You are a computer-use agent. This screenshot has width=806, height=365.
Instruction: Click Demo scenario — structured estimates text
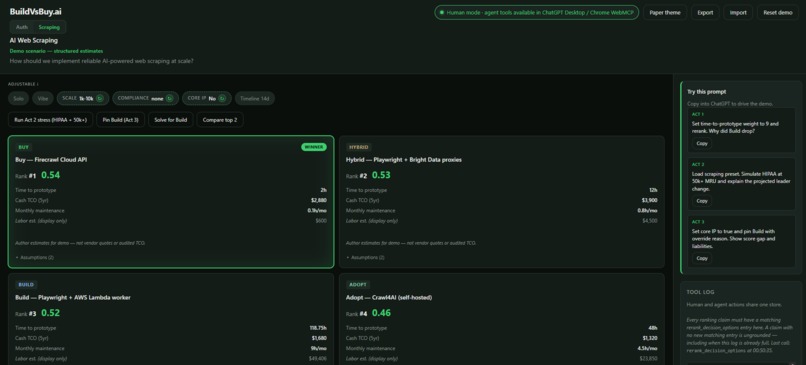point(56,51)
